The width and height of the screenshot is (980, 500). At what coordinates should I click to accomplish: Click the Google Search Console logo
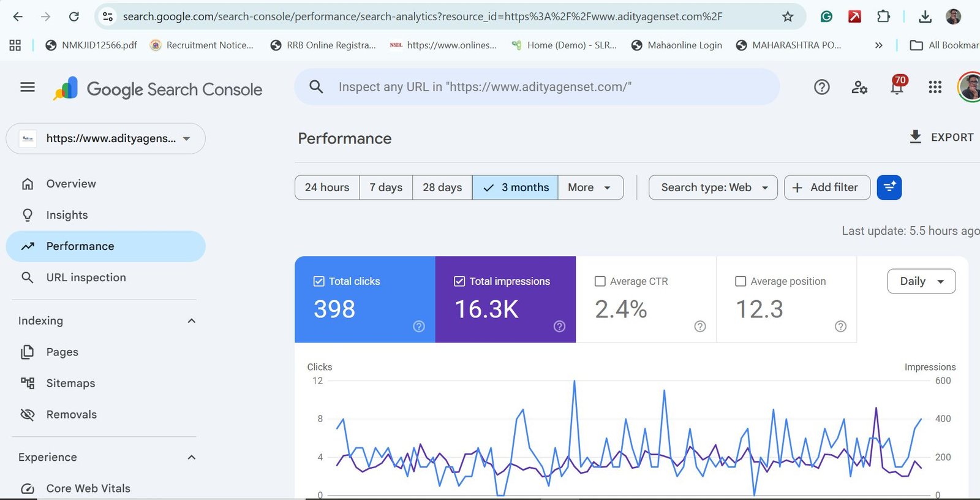158,89
